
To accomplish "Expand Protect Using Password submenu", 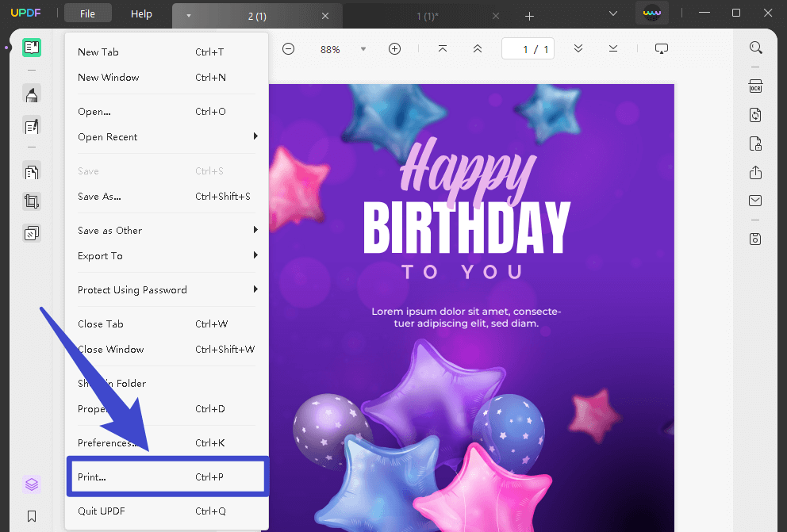I will pyautogui.click(x=167, y=290).
